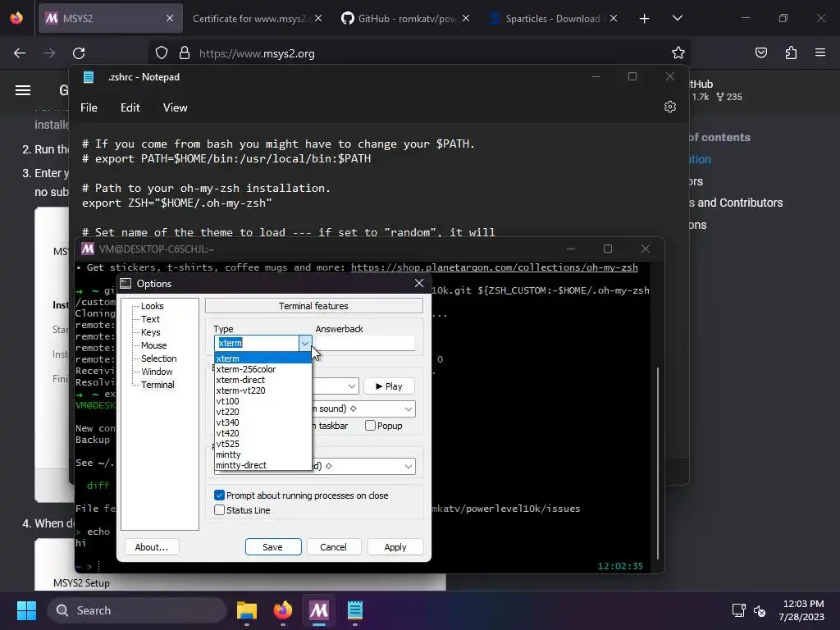The image size is (840, 630).
Task: Open Firefox extensions icon
Action: (791, 52)
